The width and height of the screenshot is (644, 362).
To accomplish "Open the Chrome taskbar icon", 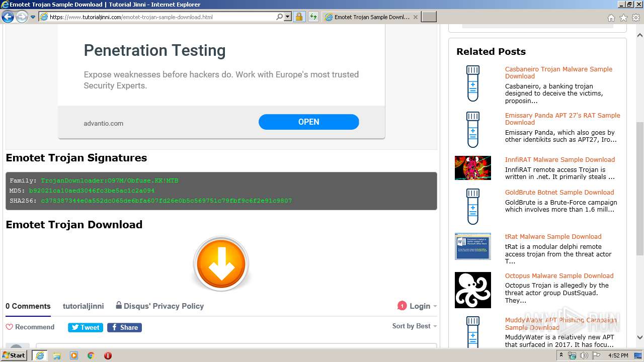I will click(x=91, y=355).
